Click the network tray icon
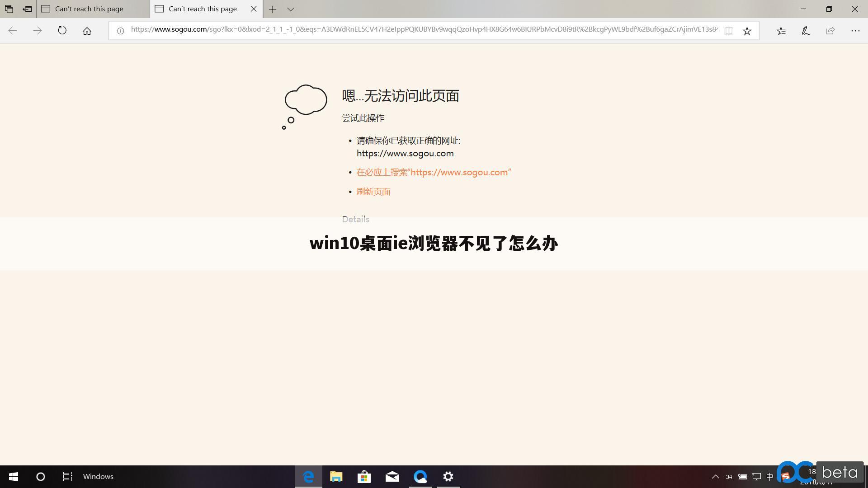 (x=756, y=477)
